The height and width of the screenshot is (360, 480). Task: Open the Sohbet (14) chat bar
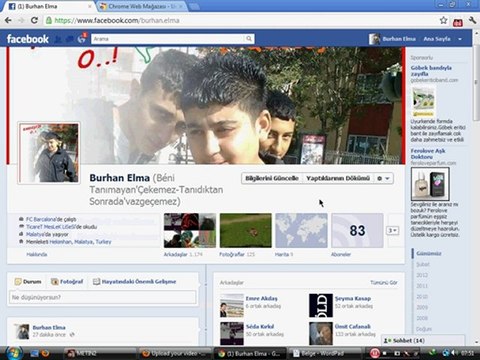click(x=423, y=340)
